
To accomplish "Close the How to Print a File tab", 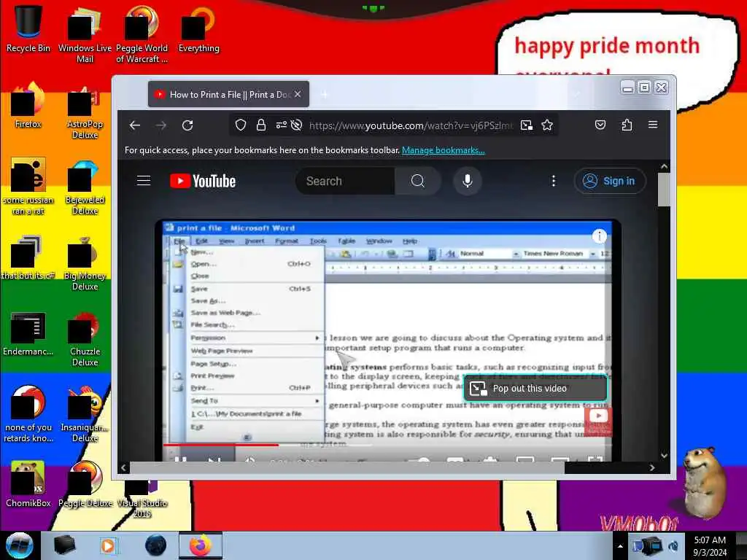I will [298, 94].
